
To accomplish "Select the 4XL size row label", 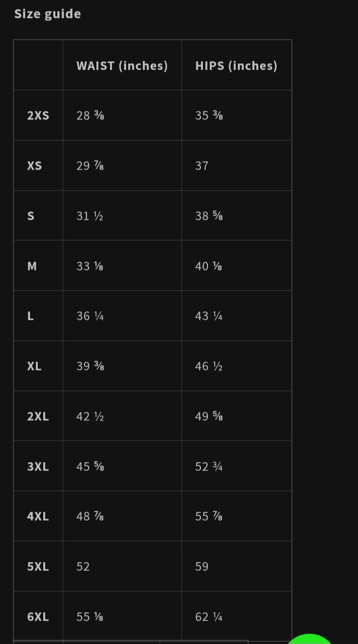I will pos(38,517).
